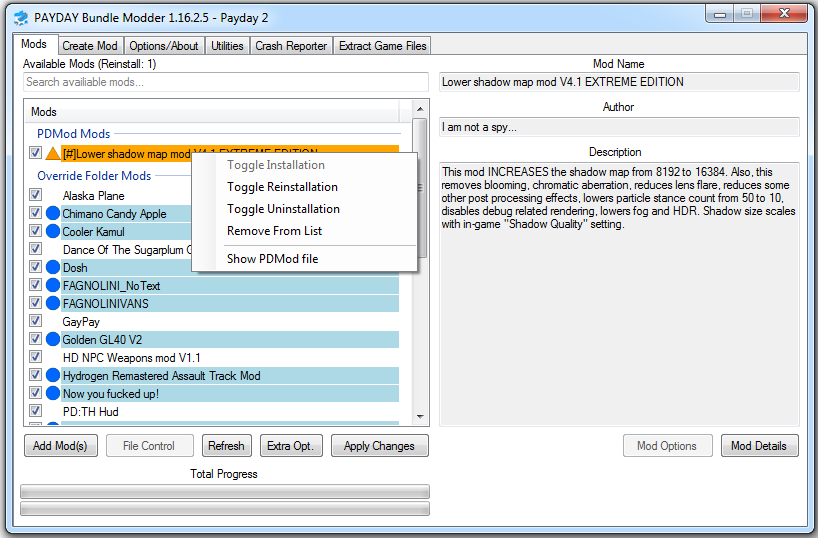Click the greyed Toggle Installation menu entry
The height and width of the screenshot is (538, 818).
pos(305,165)
